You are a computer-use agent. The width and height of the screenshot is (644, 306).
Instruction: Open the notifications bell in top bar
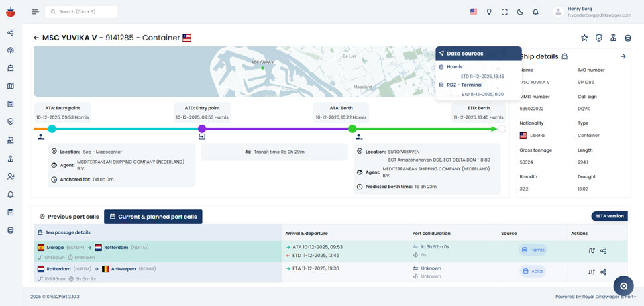(x=535, y=12)
